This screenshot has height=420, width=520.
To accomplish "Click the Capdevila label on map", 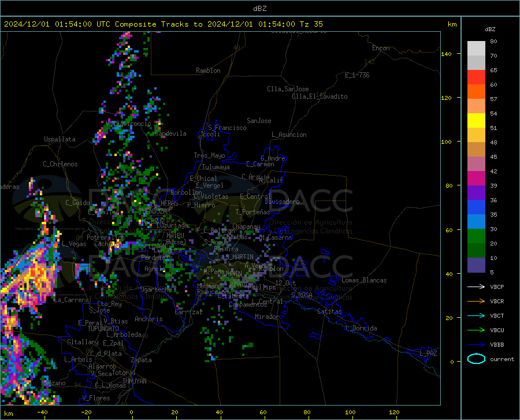I will click(x=170, y=133).
